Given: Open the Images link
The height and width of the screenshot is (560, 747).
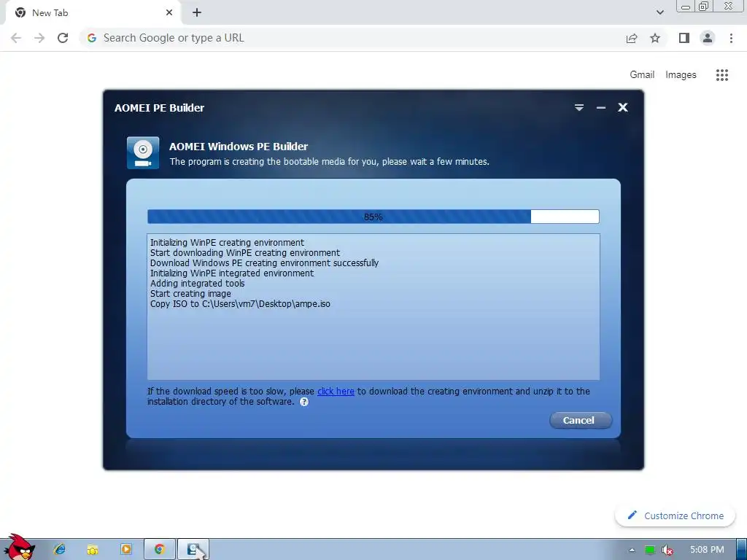Looking at the screenshot, I should click(x=681, y=75).
